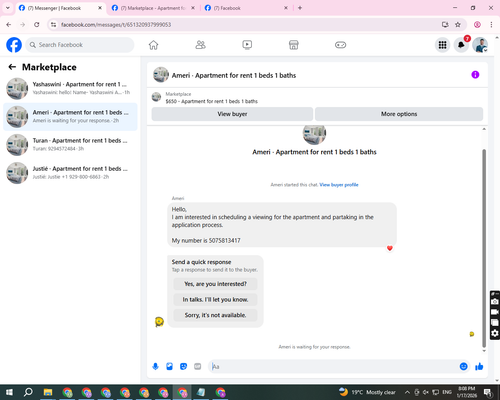Reload the page
500x400 pixels.
click(37, 25)
